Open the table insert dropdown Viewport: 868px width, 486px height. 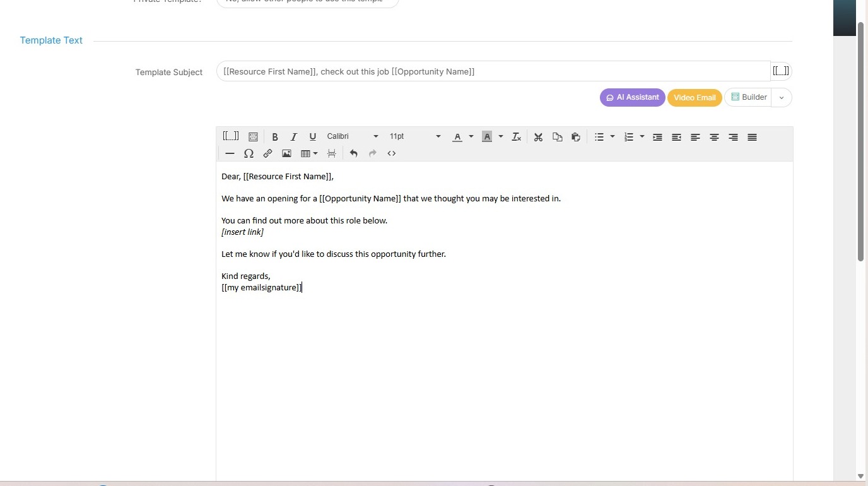309,153
